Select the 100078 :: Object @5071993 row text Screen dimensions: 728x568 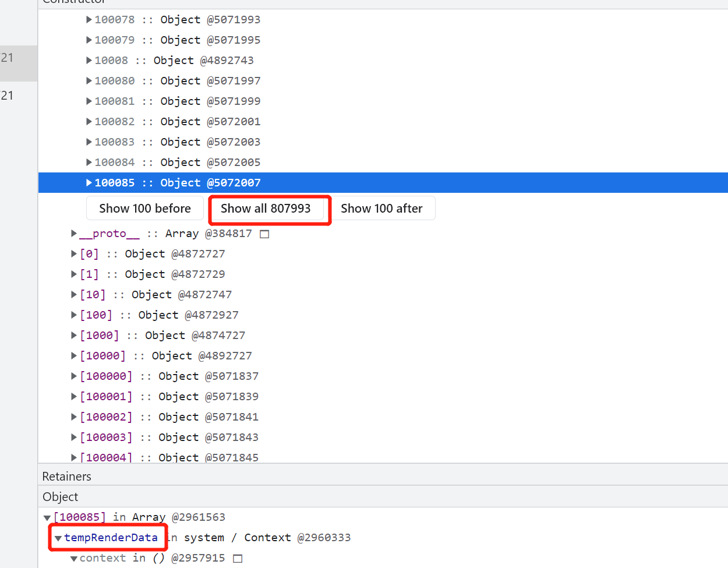177,20
